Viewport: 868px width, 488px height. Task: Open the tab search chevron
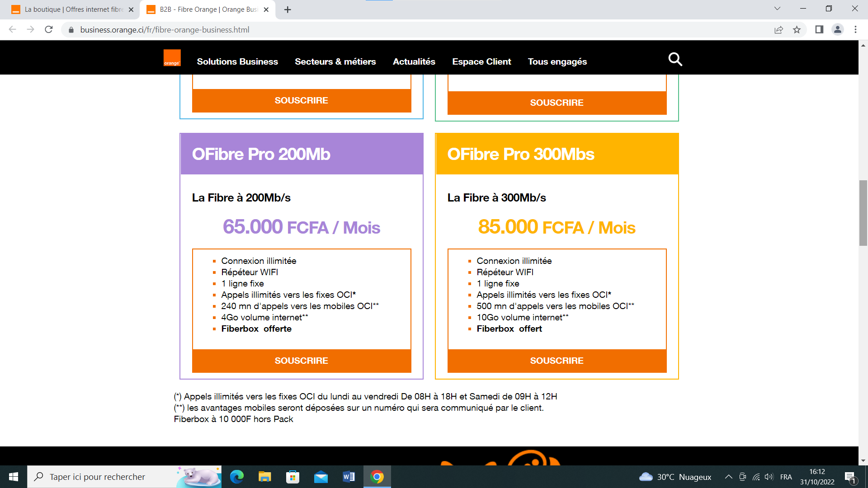pos(777,9)
